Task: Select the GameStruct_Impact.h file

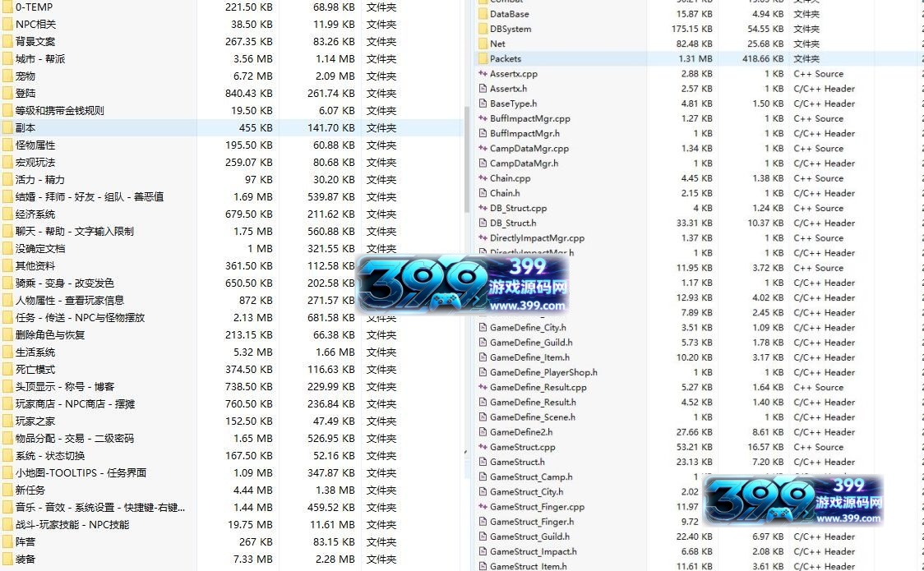Action: [534, 551]
